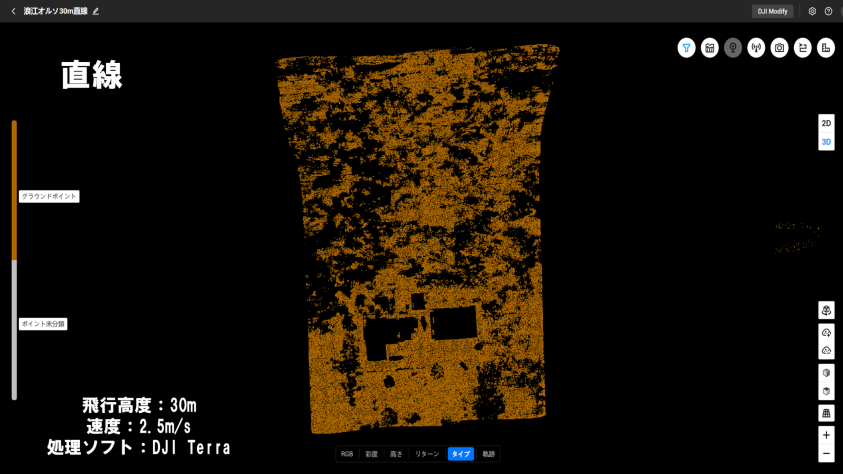Image resolution: width=843 pixels, height=474 pixels.
Task: Click the camera icon in top toolbar
Action: click(779, 48)
